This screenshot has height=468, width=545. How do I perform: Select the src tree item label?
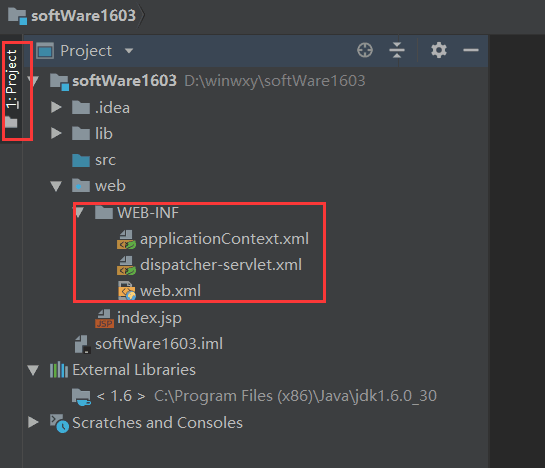(105, 160)
